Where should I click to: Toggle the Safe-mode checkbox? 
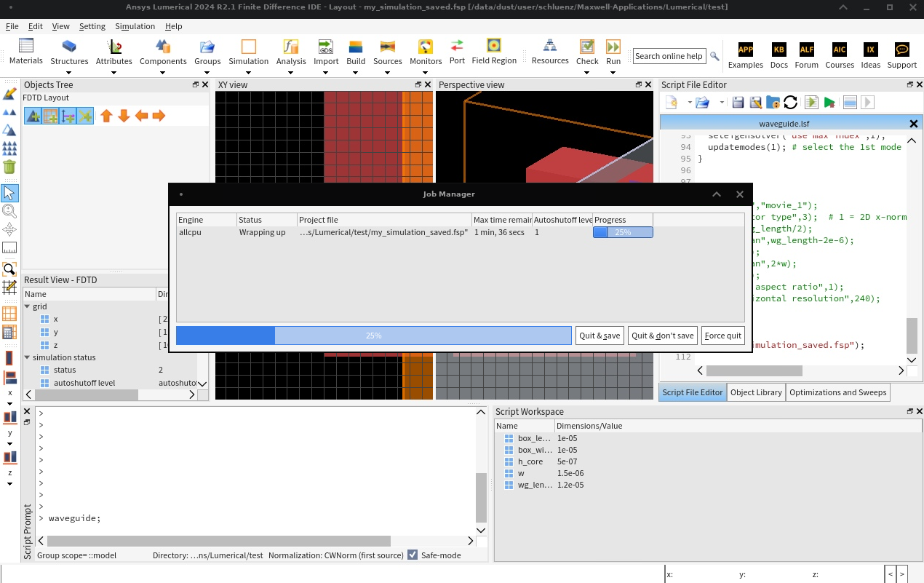tap(413, 555)
